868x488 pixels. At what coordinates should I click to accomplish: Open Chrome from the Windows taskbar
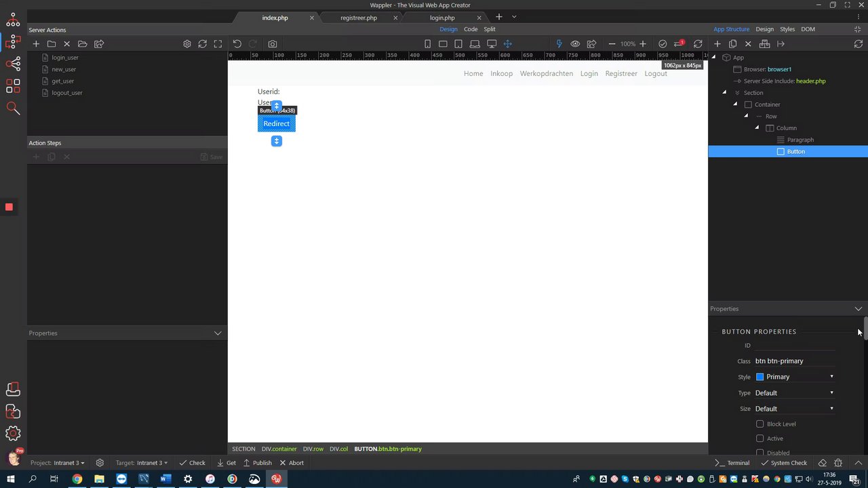click(x=77, y=479)
